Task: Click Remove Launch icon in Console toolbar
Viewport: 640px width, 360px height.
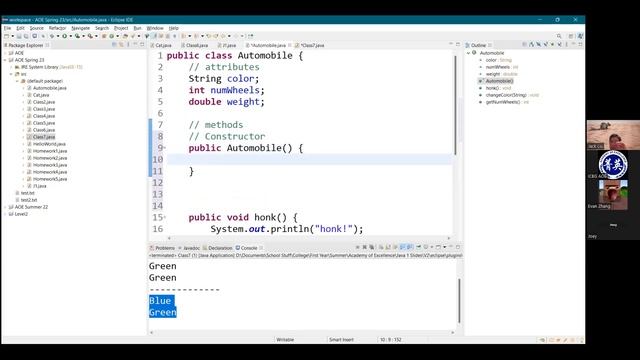Action: coord(364,247)
